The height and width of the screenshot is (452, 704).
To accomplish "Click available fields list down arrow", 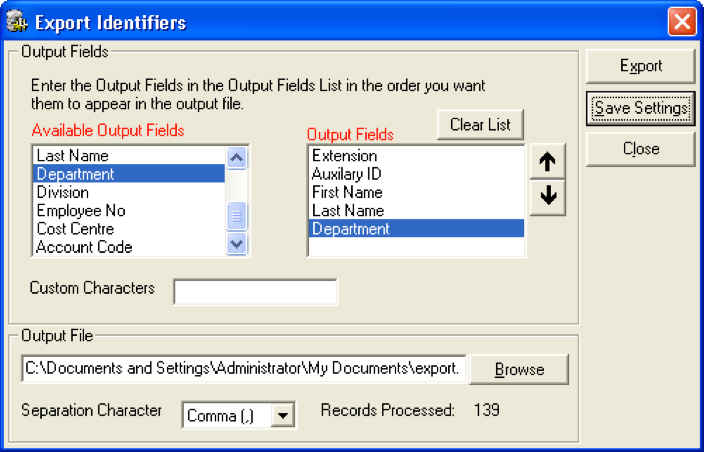I will [237, 244].
